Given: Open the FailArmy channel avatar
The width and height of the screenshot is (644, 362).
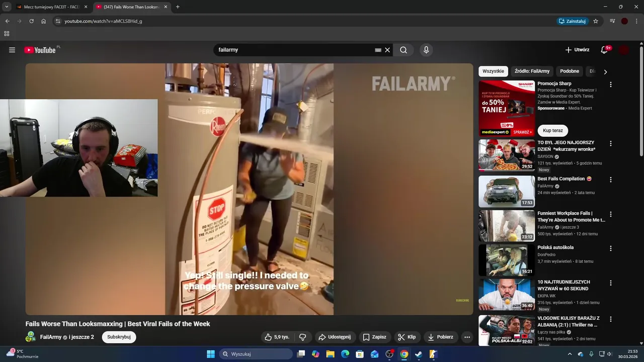Looking at the screenshot, I should [x=31, y=337].
